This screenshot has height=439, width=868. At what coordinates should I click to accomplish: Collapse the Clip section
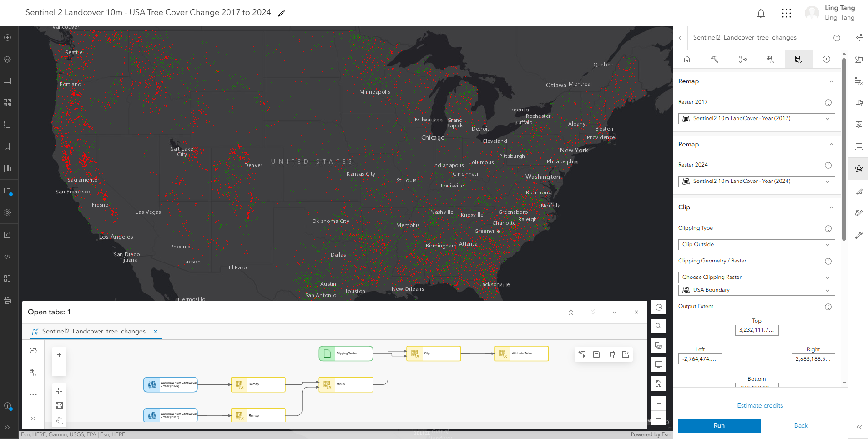[832, 207]
